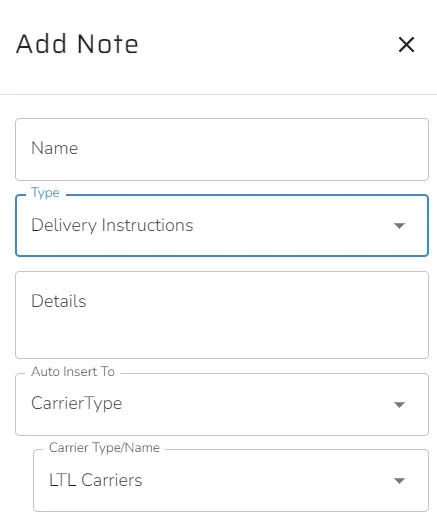Open the Auto Insert To dropdown
This screenshot has width=437, height=529.
click(x=222, y=404)
